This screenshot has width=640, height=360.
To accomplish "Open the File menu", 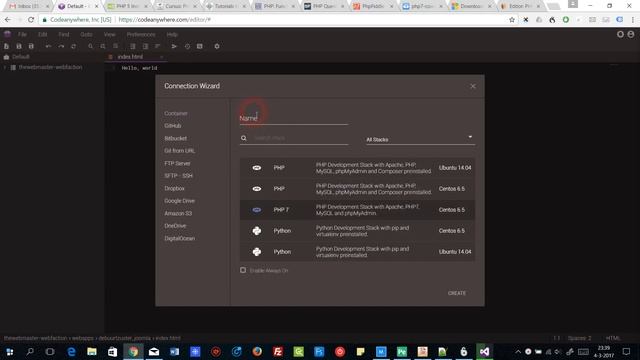I will point(22,34).
